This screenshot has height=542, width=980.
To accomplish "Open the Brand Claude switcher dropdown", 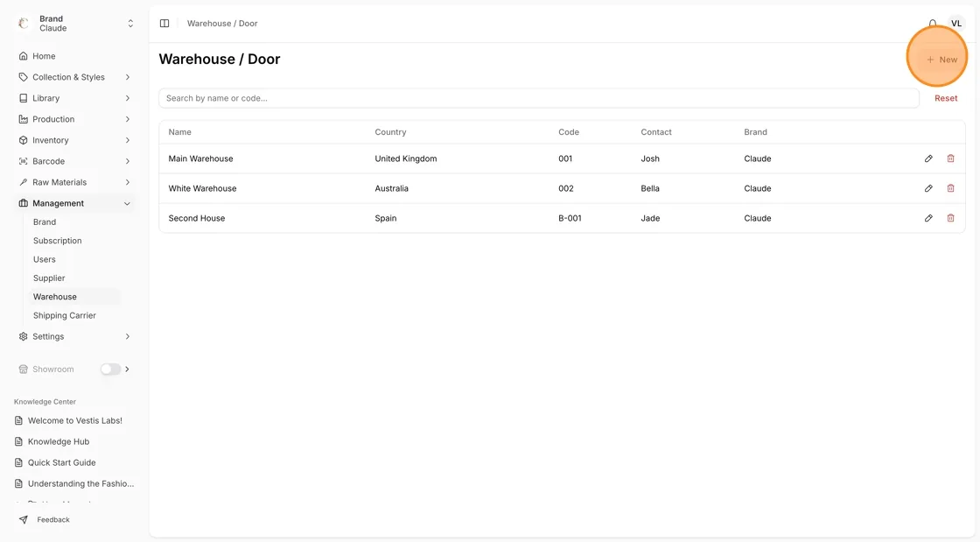I will click(130, 23).
